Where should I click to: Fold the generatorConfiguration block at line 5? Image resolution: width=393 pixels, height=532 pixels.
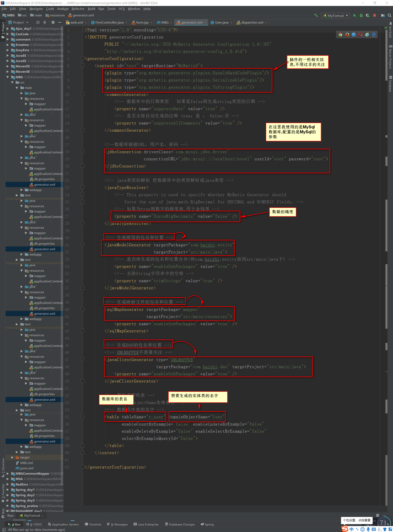(83, 59)
